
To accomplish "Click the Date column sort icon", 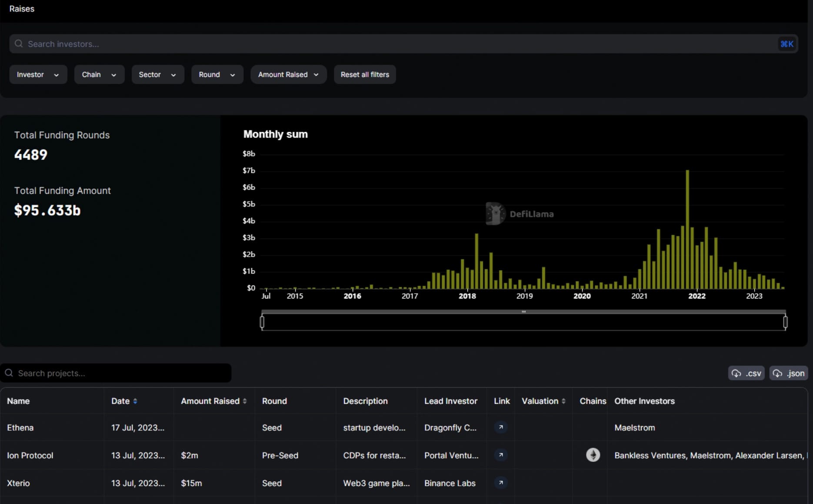I will point(135,401).
